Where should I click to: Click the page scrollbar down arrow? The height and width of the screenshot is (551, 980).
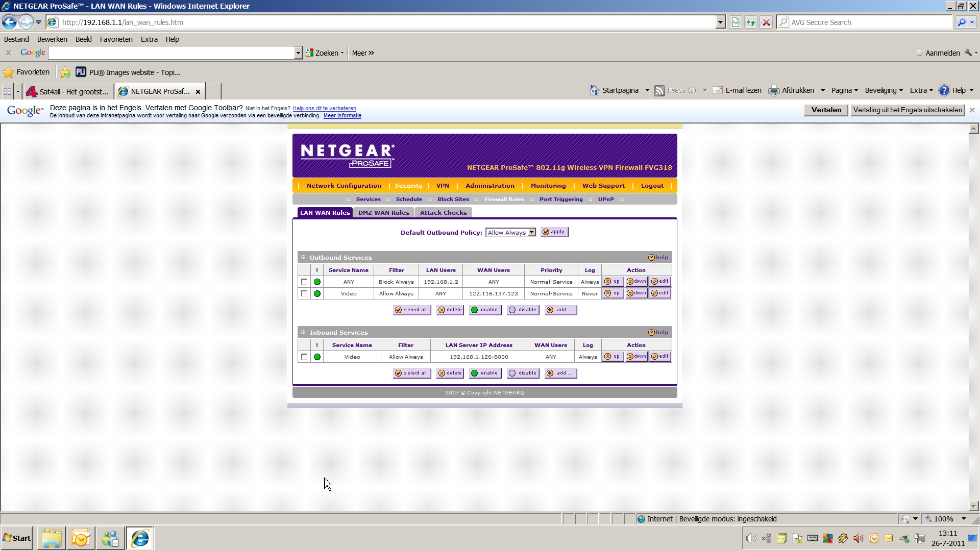(x=973, y=507)
